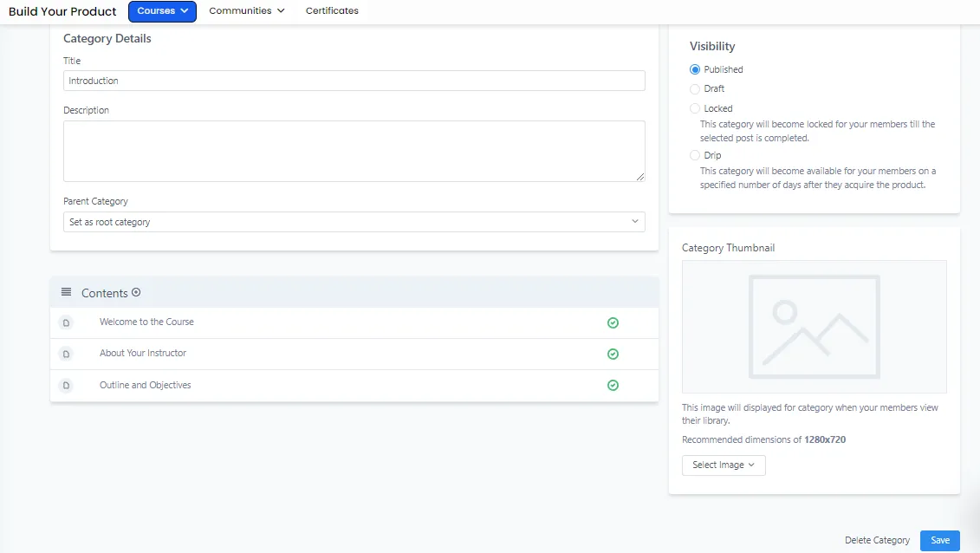Viewport: 980px width, 553px height.
Task: Click the Title input field with Introduction
Action: [354, 81]
